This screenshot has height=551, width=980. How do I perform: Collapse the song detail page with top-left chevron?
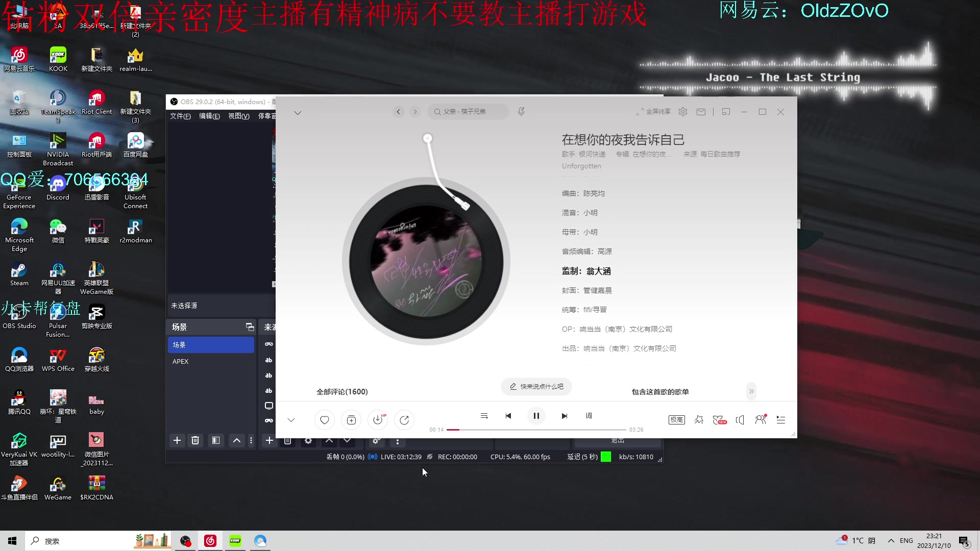(298, 112)
